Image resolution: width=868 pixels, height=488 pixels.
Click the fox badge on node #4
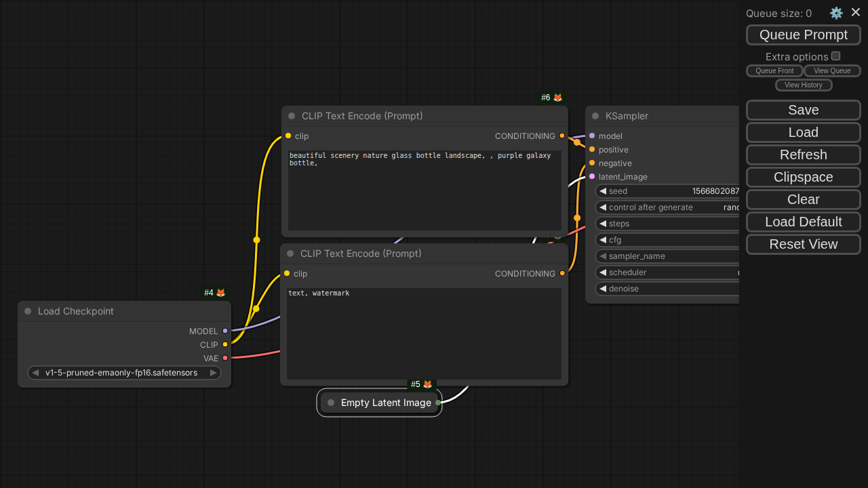tap(220, 293)
